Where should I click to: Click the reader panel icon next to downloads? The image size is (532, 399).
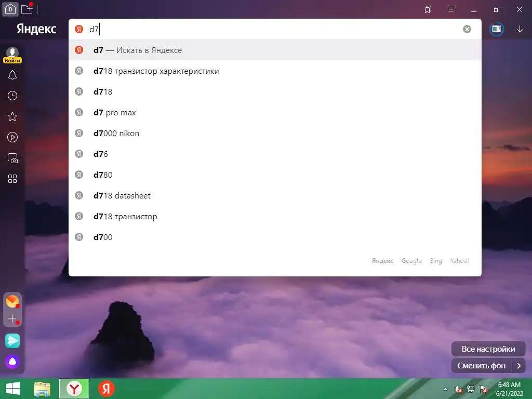tap(496, 29)
